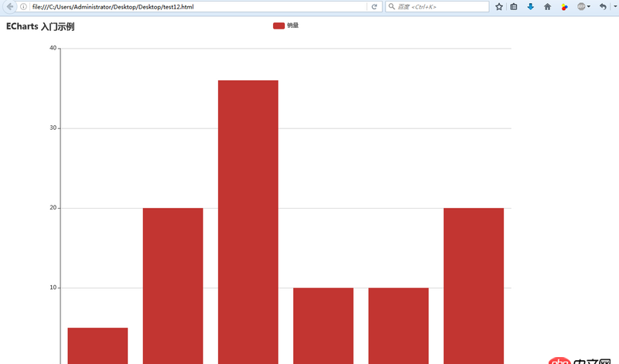Open downloads via the blue arrow icon
The image size is (619, 364).
coord(531,7)
